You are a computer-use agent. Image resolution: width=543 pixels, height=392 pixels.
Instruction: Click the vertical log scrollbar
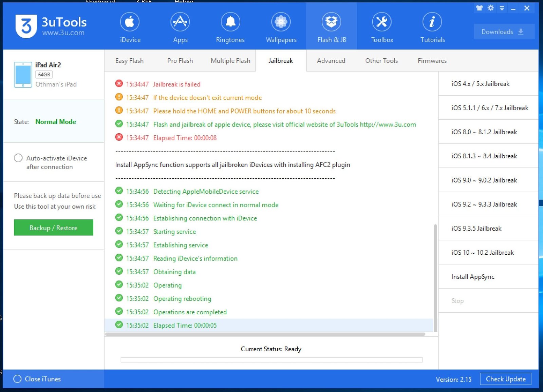click(435, 277)
